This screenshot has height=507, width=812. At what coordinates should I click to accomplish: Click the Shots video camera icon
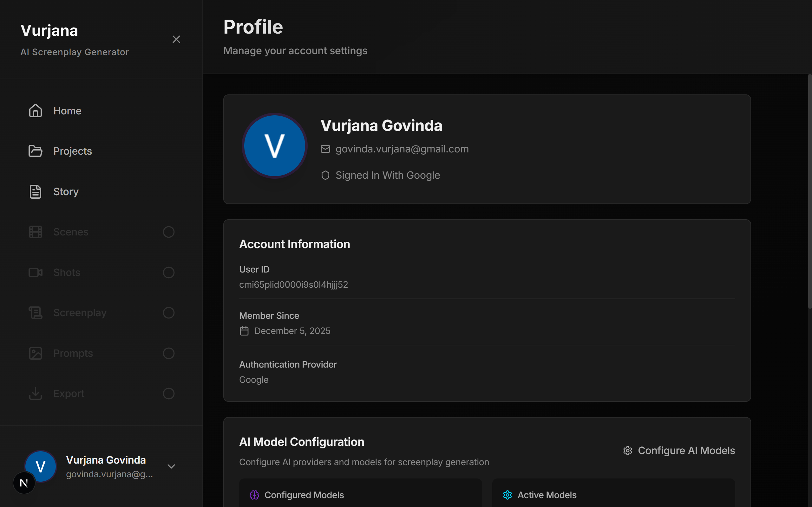click(35, 272)
